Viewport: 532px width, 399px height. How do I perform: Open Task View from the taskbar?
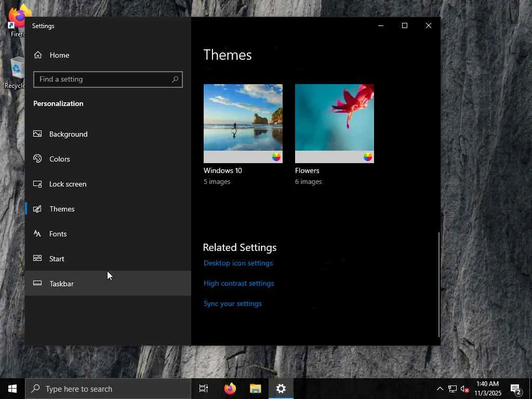coord(204,389)
